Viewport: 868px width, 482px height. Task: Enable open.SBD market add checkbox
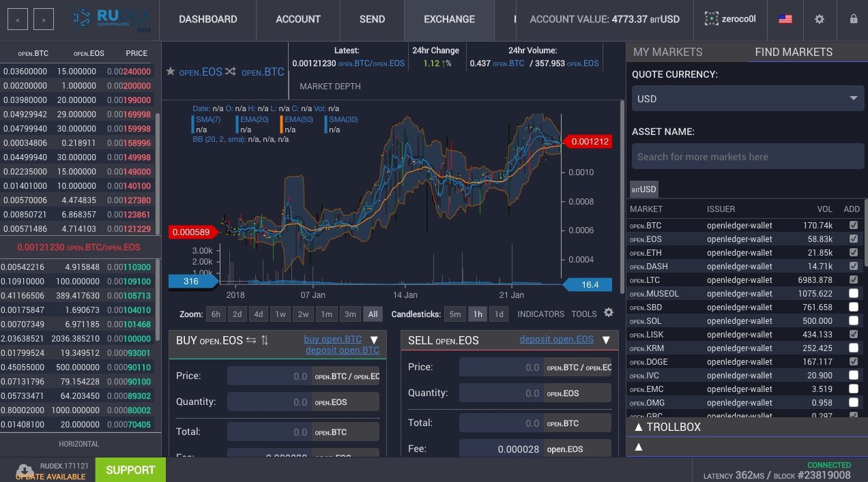[x=853, y=307]
